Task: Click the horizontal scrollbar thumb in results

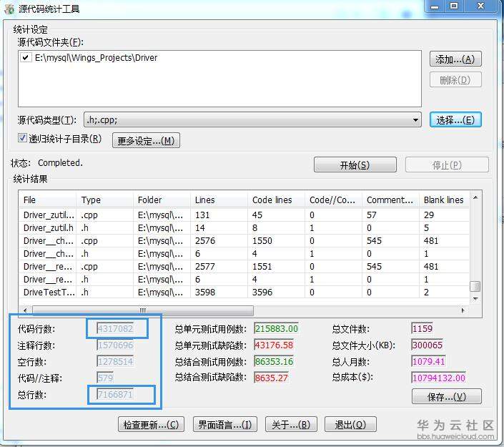Action: click(x=143, y=310)
